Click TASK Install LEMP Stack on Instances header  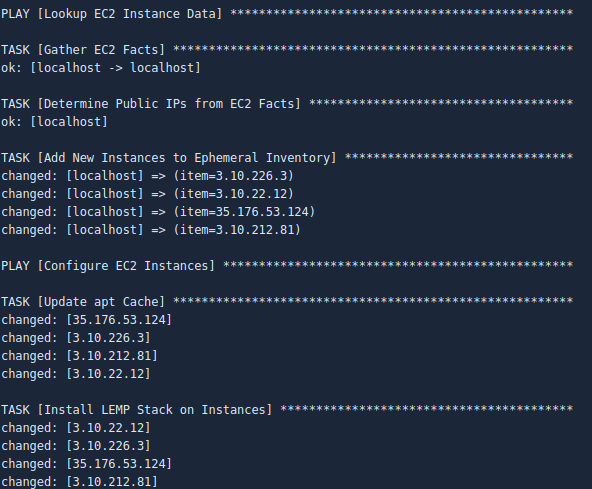[x=287, y=410]
